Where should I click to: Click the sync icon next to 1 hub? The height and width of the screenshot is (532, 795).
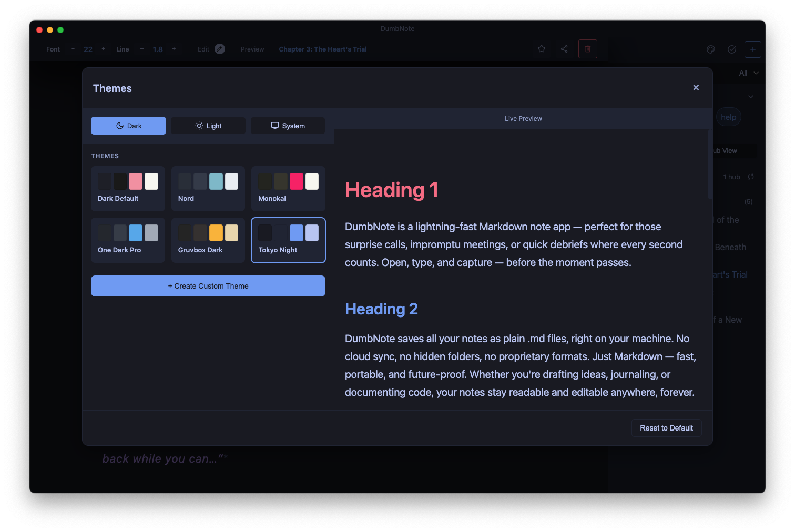coord(751,177)
